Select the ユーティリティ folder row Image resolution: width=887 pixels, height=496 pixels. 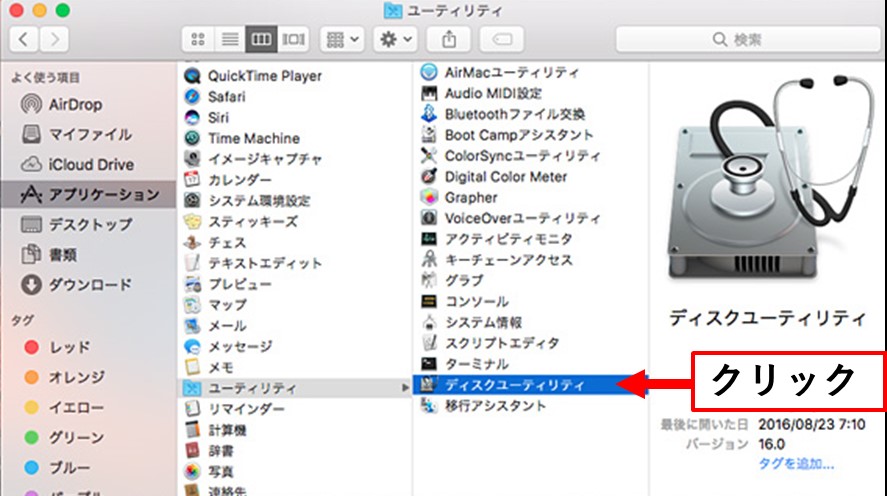point(296,388)
